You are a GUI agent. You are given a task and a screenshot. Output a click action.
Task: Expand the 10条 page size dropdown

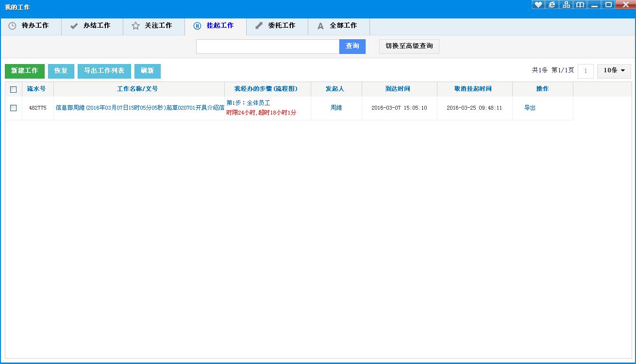click(614, 71)
